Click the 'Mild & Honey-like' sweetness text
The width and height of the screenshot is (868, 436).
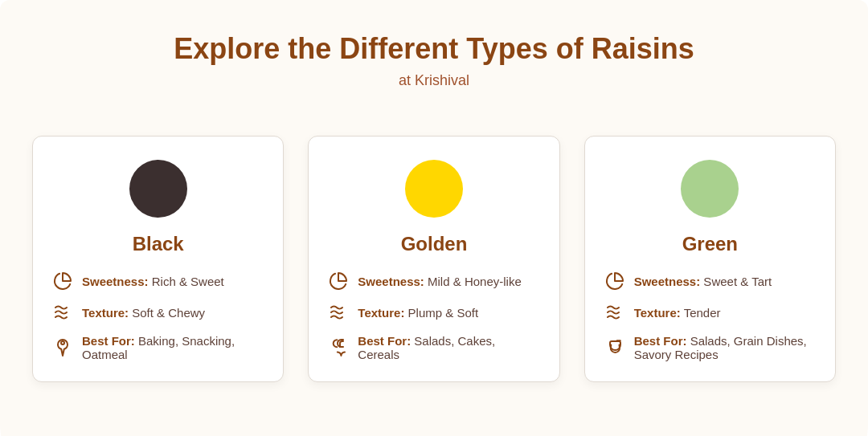click(x=474, y=282)
